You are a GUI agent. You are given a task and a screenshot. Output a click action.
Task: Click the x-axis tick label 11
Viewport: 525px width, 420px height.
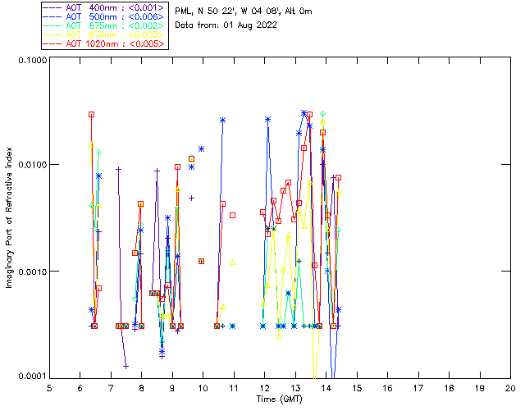[233, 388]
